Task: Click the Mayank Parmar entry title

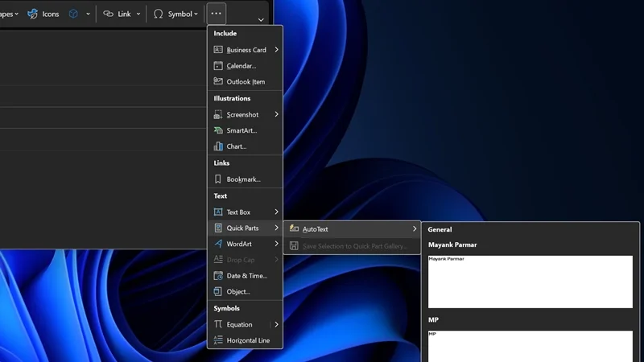Action: 452,245
